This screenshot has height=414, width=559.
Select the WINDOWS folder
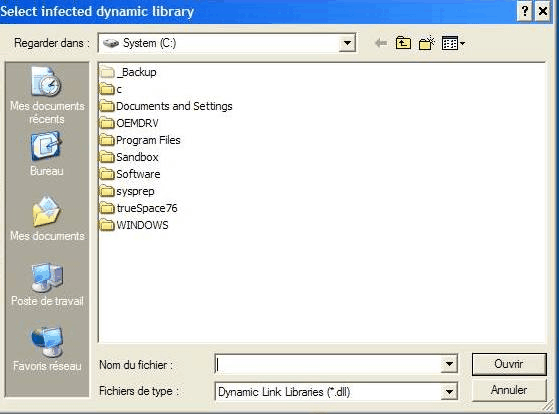click(x=134, y=225)
